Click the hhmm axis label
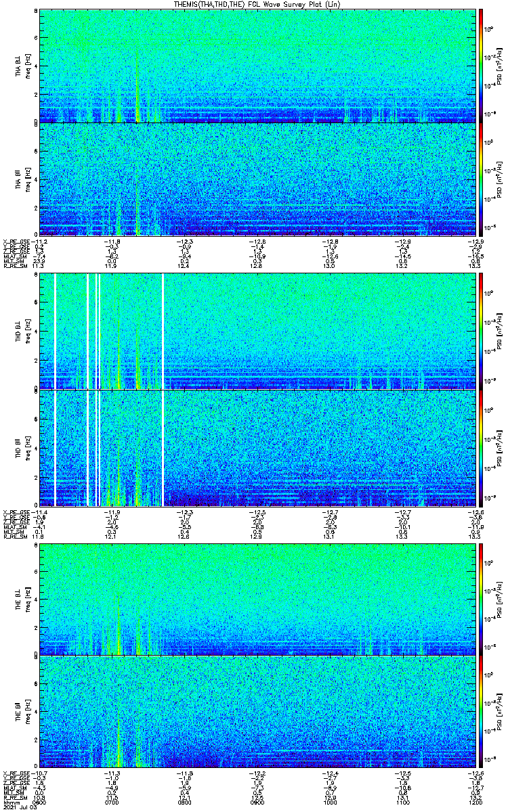This screenshot has width=508, height=812. [10, 802]
